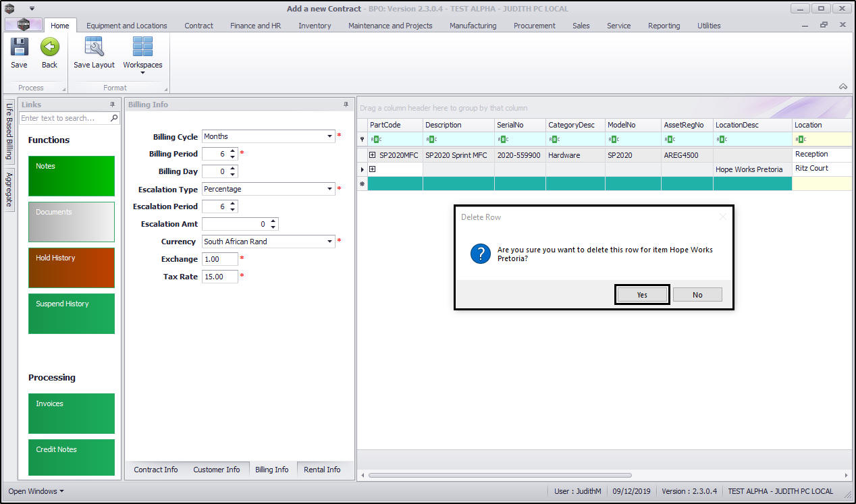Click the Notes function tile

tap(72, 176)
